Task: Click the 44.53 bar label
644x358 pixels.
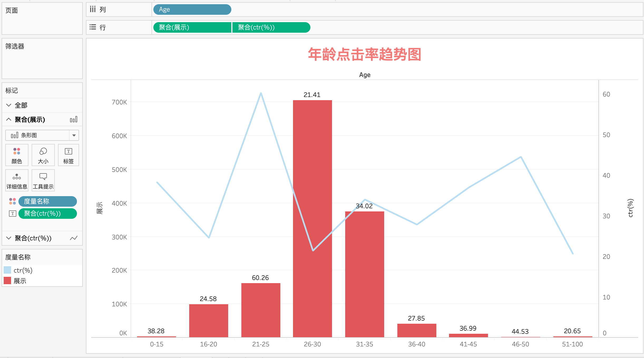Action: point(520,332)
